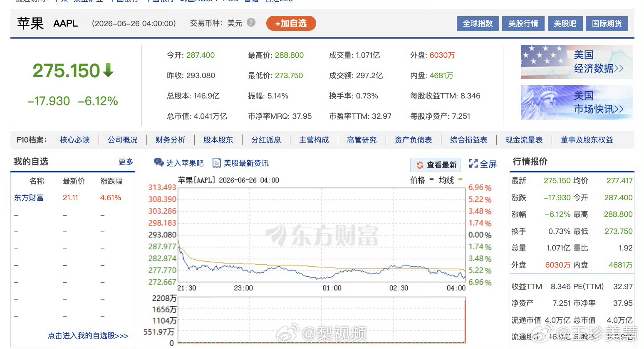Open the 美国市场快讯 banner

(577, 103)
